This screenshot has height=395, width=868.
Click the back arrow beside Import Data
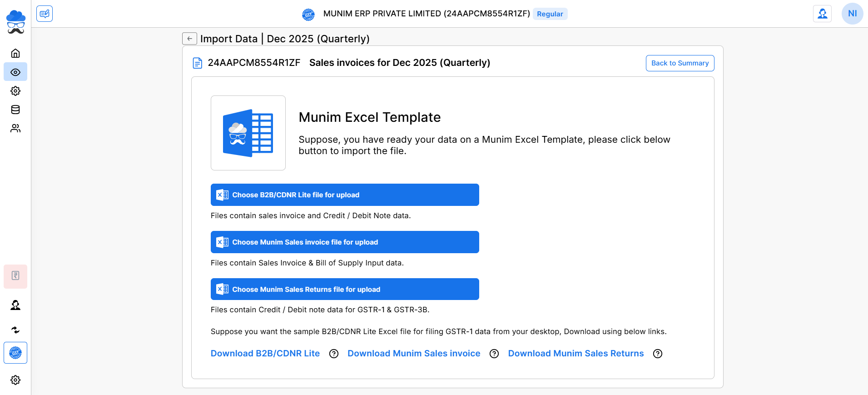pos(189,39)
